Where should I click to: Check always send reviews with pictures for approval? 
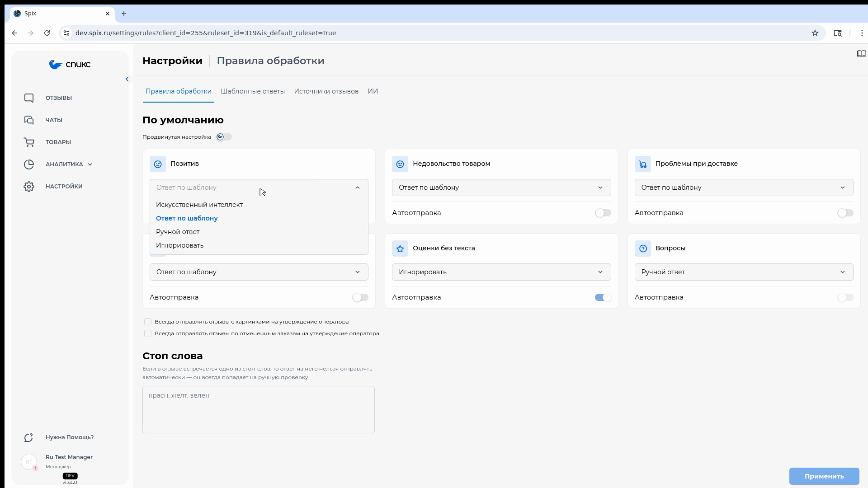148,322
